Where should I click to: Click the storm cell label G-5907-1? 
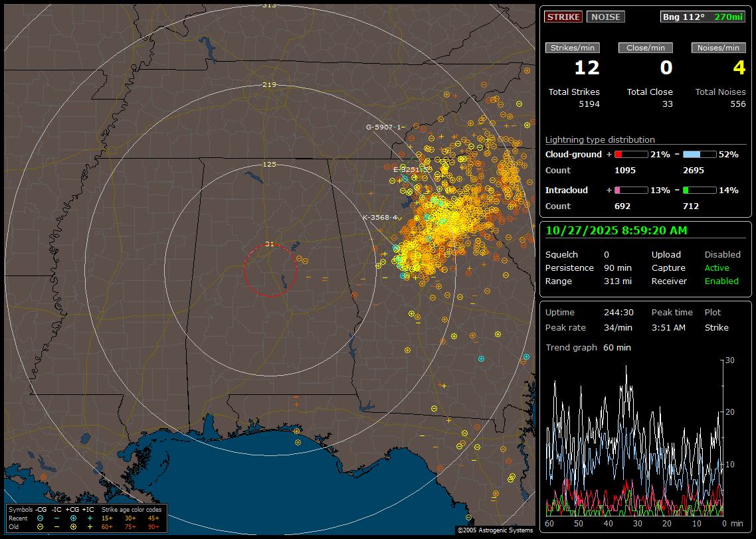point(384,127)
